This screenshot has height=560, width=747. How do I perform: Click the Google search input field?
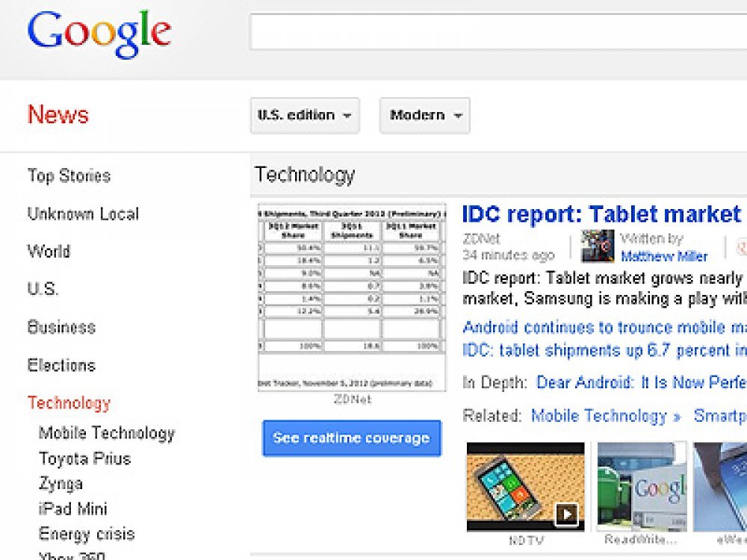(498, 31)
